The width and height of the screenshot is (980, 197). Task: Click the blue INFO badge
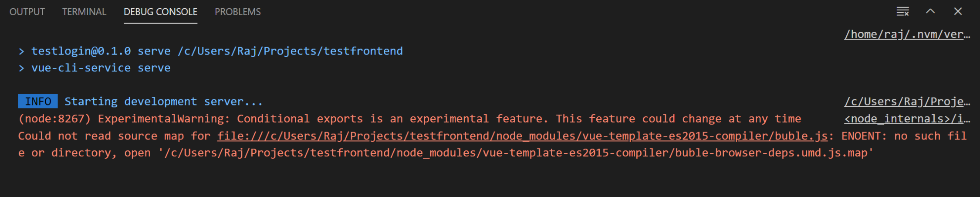click(x=38, y=101)
